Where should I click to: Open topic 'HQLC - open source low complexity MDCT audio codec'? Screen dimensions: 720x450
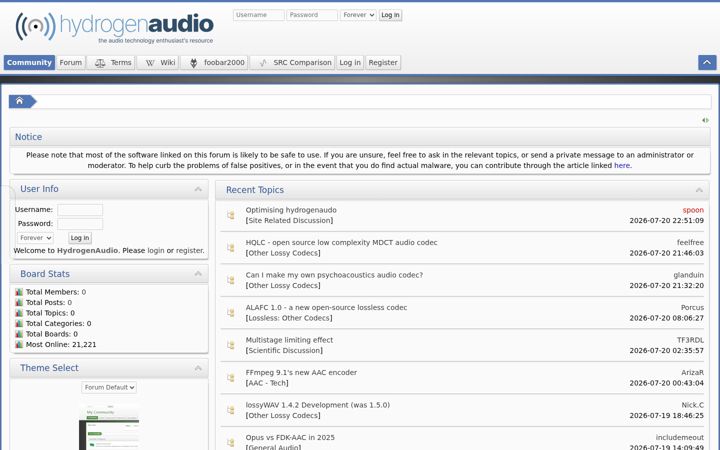341,242
